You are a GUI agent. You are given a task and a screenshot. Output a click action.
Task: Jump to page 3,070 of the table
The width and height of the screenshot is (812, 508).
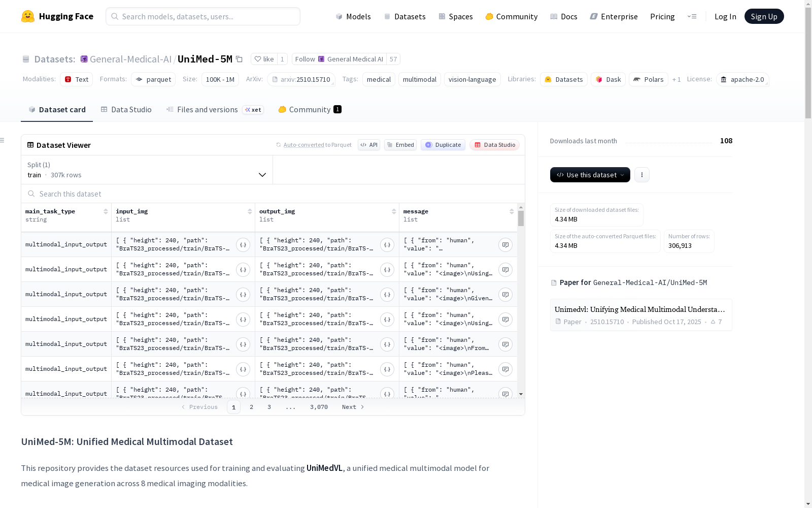click(x=319, y=407)
